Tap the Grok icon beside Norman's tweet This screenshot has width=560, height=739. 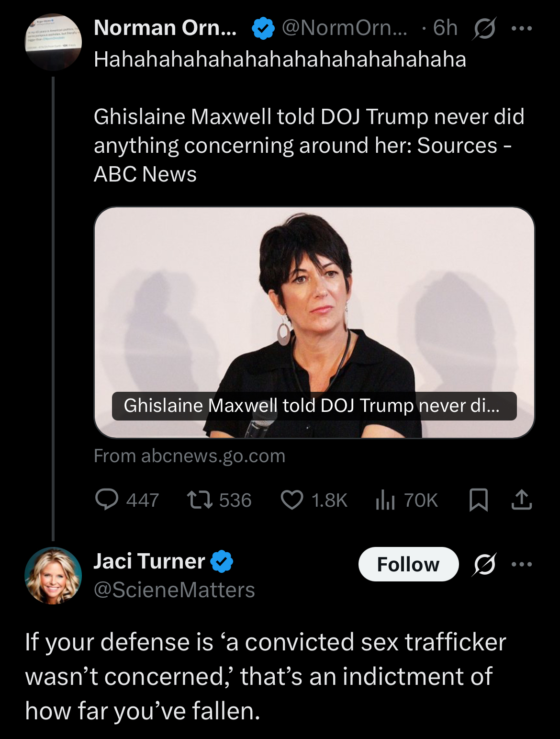point(484,29)
